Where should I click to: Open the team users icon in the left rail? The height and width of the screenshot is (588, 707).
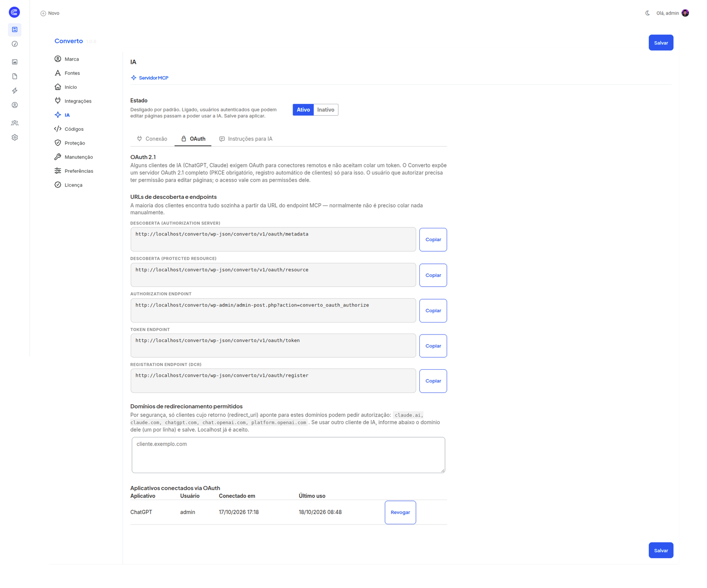pyautogui.click(x=15, y=123)
